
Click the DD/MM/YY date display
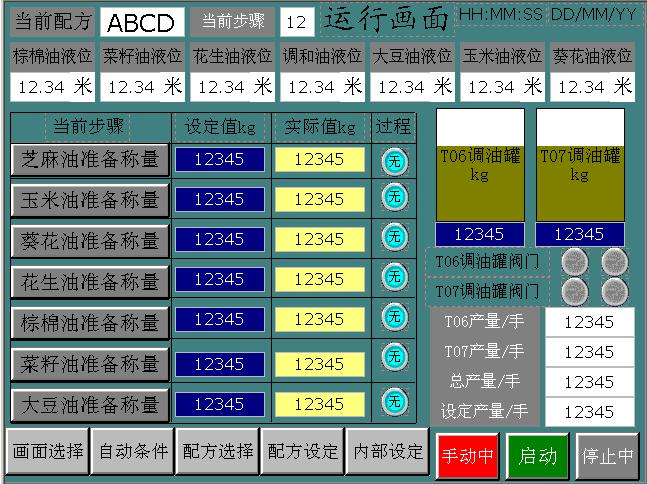593,15
